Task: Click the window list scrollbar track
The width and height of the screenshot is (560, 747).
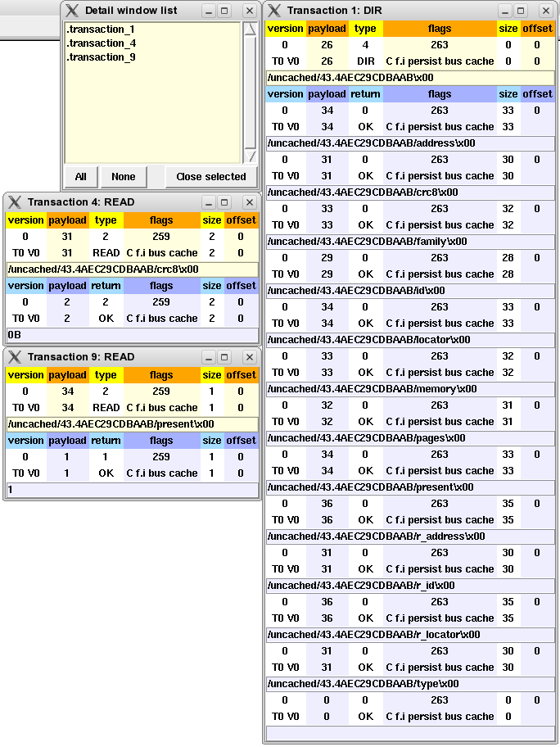Action: 251,93
